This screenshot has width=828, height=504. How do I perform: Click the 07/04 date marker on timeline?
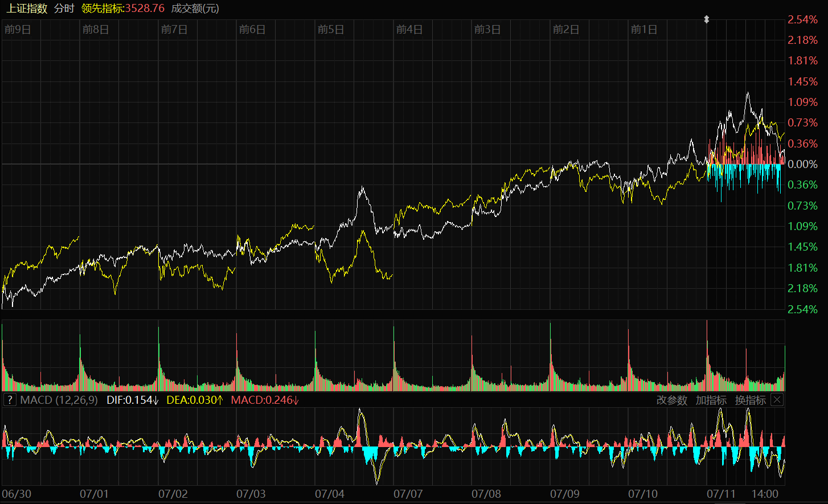point(330,493)
